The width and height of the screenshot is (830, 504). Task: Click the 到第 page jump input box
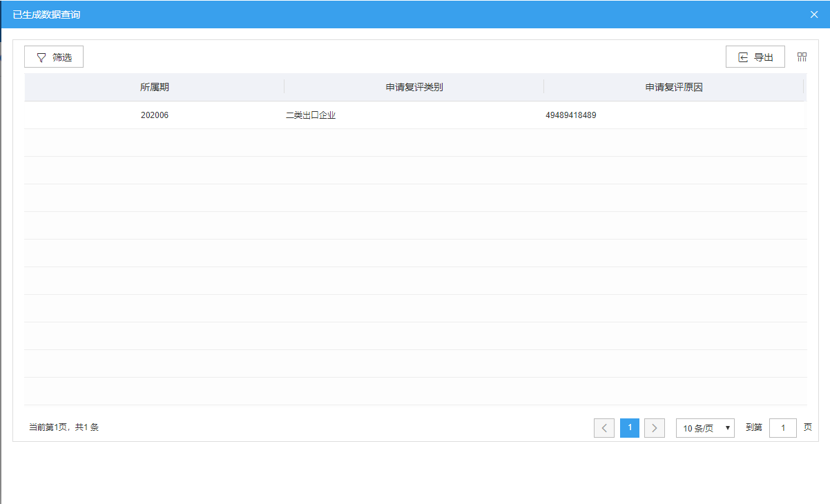[x=782, y=428]
